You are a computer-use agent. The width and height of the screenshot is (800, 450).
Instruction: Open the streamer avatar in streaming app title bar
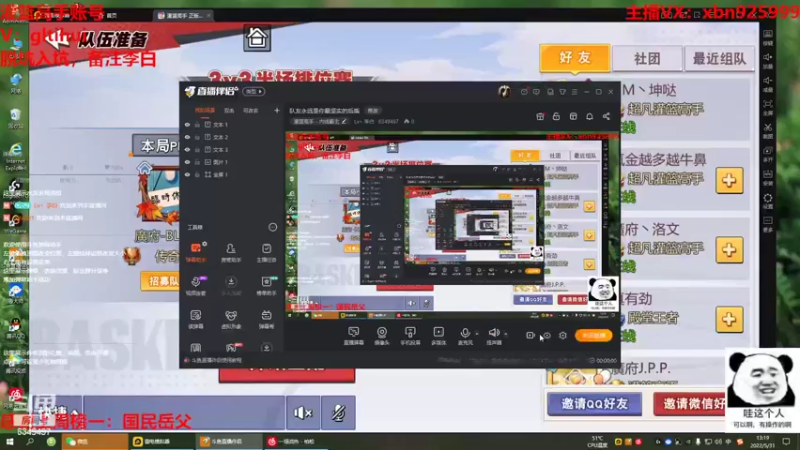(x=504, y=91)
